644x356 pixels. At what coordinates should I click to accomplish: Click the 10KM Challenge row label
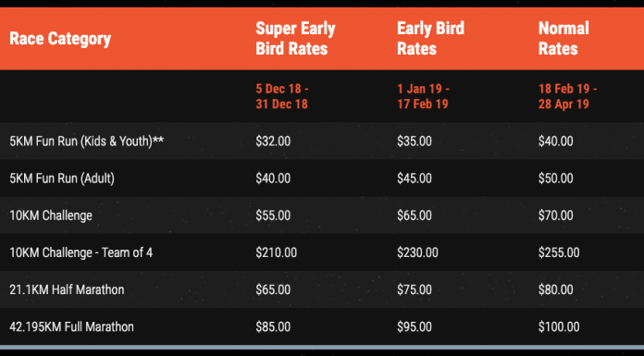51,215
